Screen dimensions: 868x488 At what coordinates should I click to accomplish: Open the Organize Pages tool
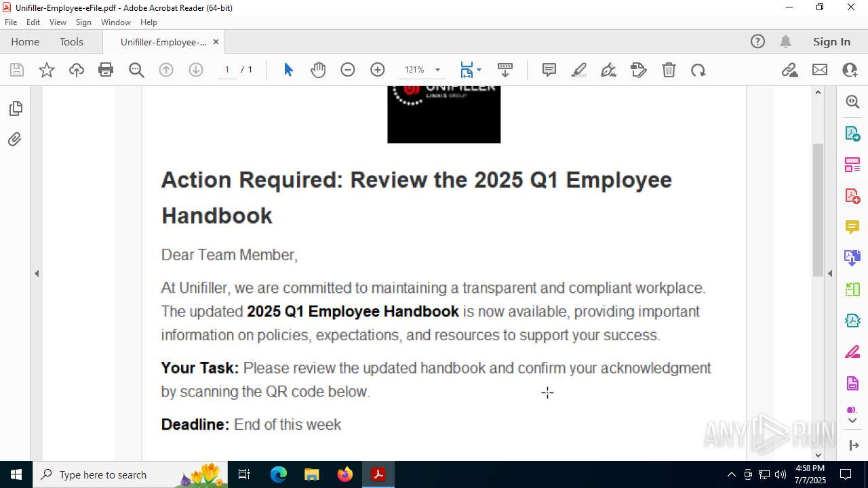tap(852, 164)
